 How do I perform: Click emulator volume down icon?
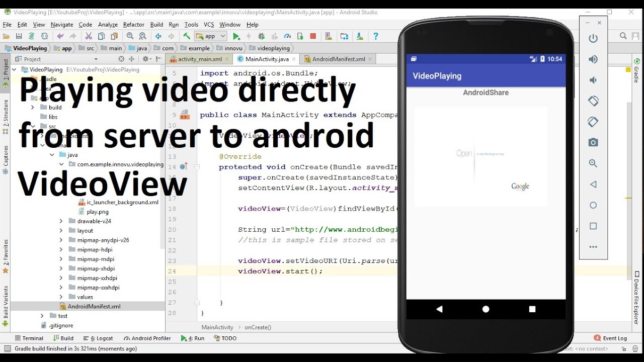click(593, 80)
